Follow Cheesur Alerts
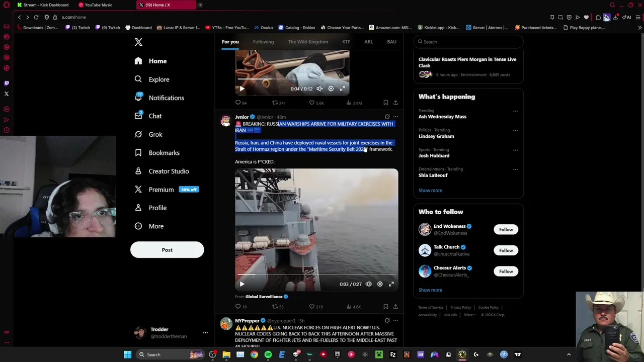The height and width of the screenshot is (362, 644). pyautogui.click(x=506, y=271)
